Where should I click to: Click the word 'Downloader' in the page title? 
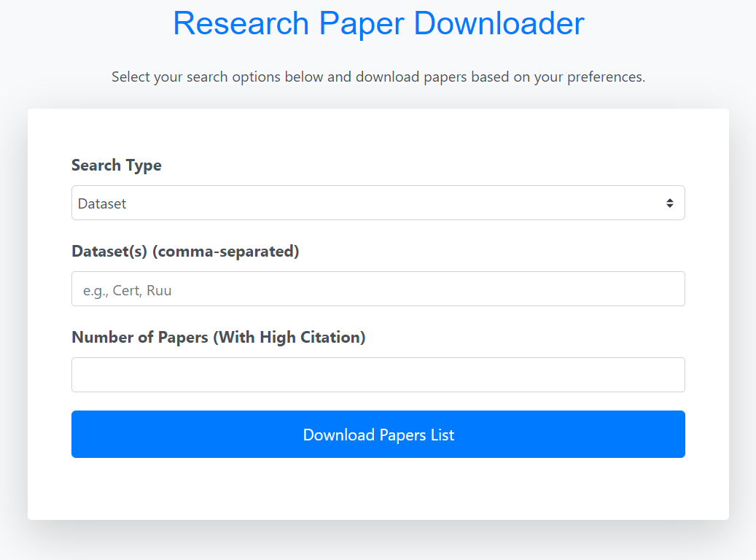(499, 23)
